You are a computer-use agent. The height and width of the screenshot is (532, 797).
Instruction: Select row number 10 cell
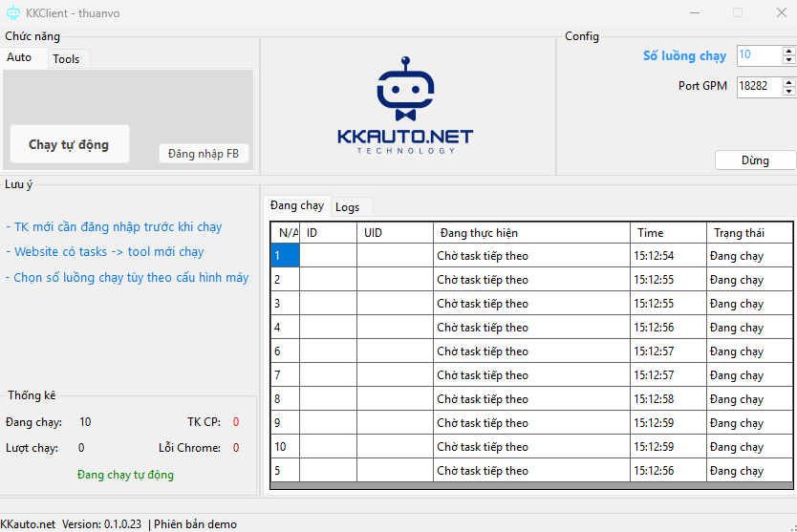click(x=285, y=447)
